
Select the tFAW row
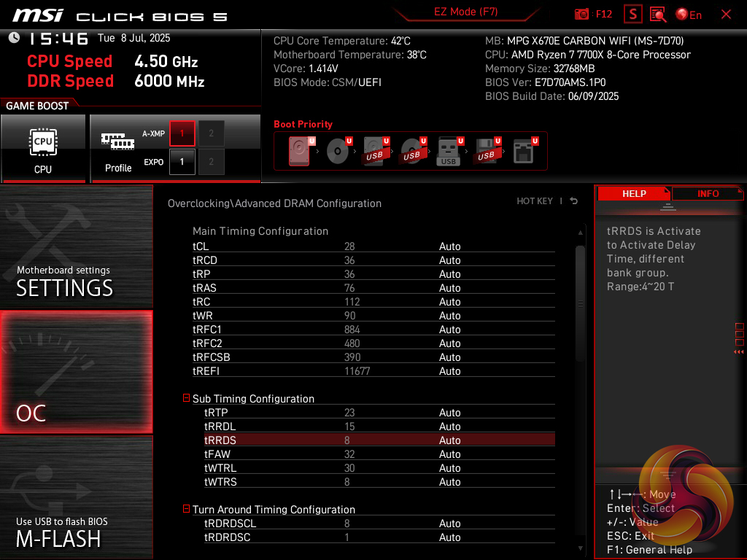point(379,454)
